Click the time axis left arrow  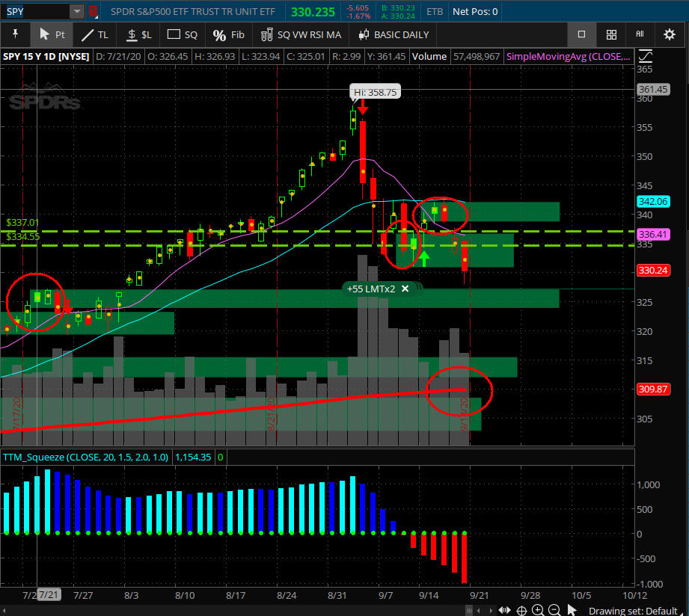click(x=479, y=611)
